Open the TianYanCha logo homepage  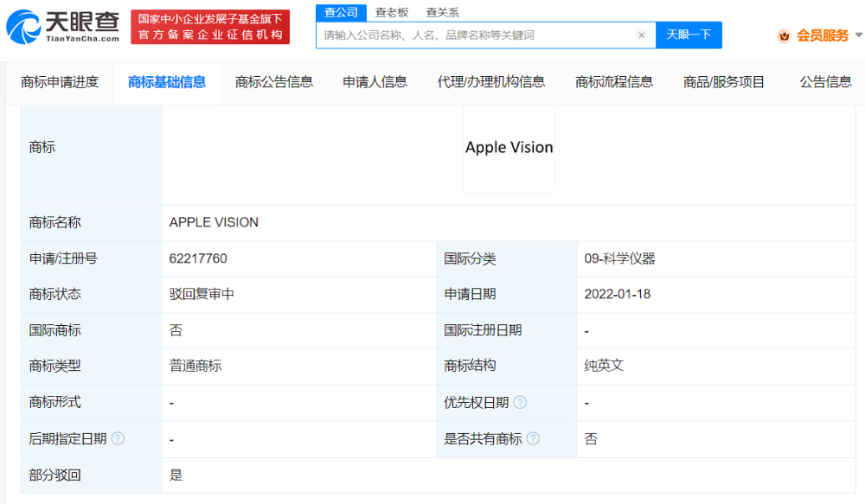tap(63, 27)
